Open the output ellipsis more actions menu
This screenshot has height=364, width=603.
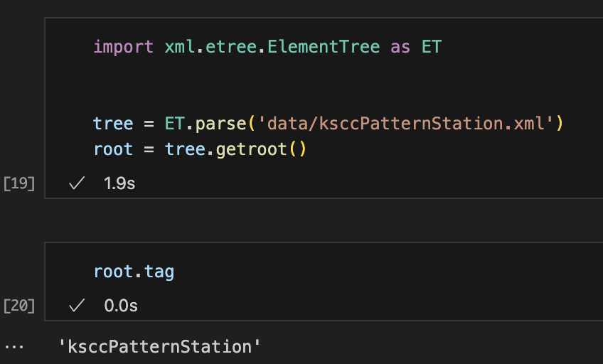click(x=14, y=347)
